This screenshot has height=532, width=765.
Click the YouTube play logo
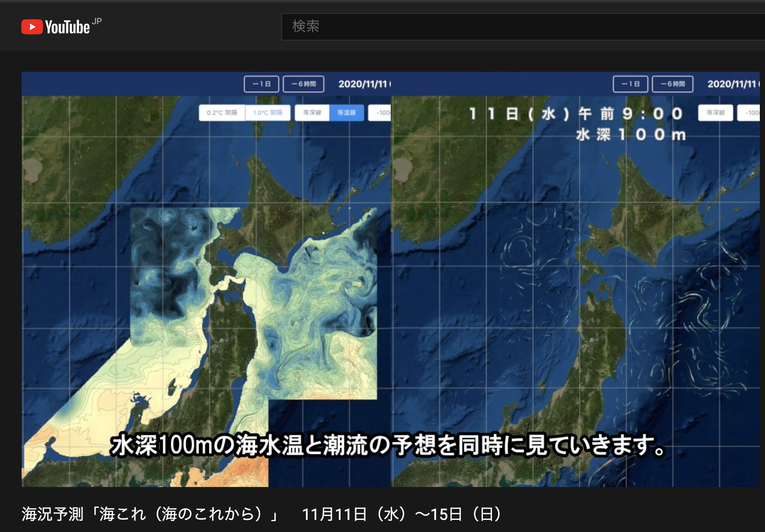pos(32,26)
